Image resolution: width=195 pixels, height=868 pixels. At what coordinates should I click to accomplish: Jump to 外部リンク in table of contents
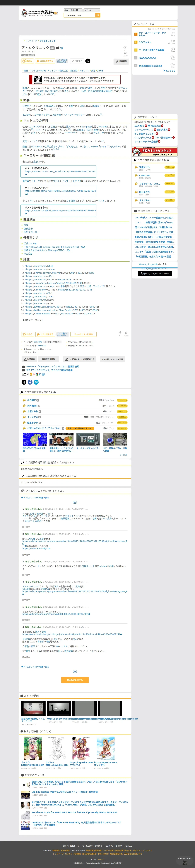tap(84, 71)
